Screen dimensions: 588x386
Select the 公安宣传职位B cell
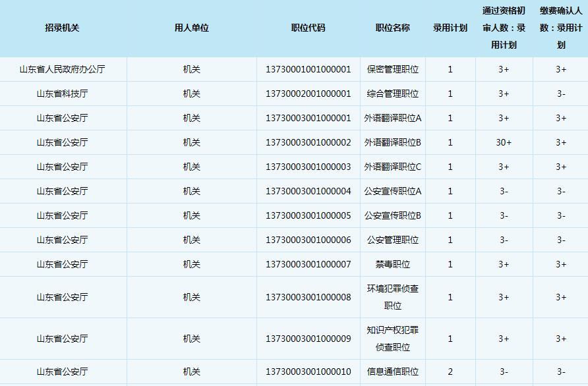coord(393,215)
